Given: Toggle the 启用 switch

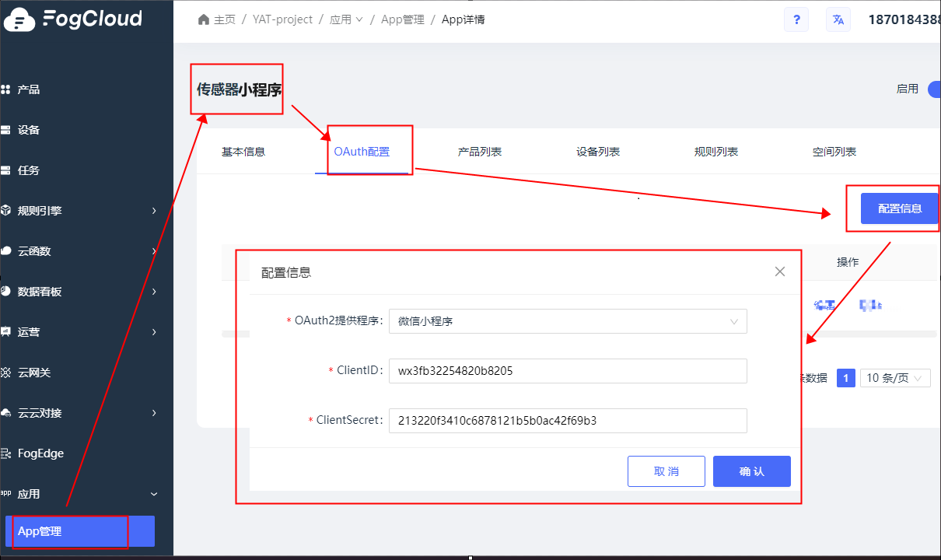Looking at the screenshot, I should (934, 89).
